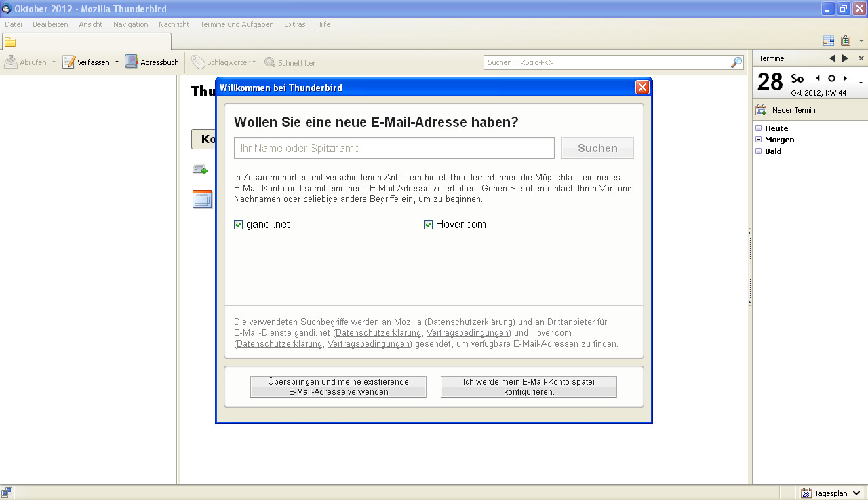
Task: Click the calendar icon in main pane
Action: (x=202, y=199)
